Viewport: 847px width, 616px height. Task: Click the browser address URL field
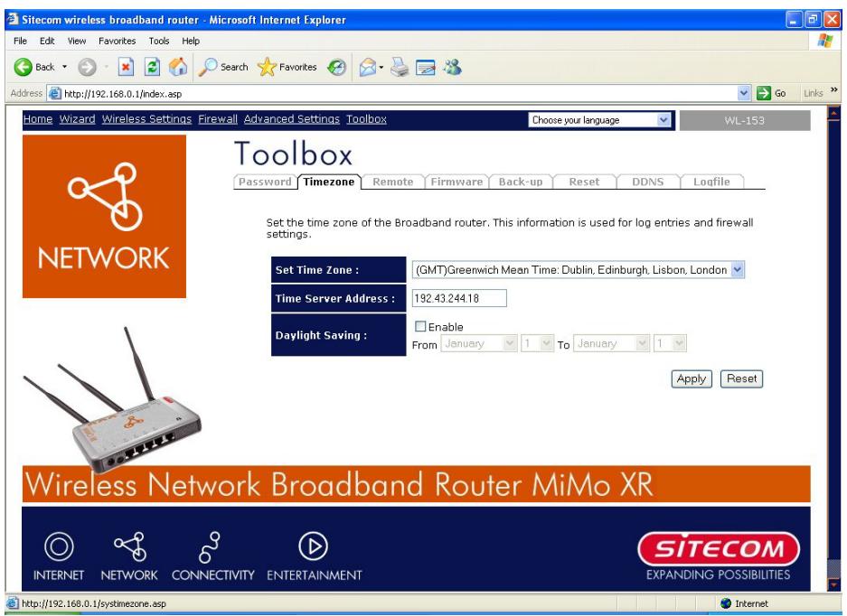point(400,93)
